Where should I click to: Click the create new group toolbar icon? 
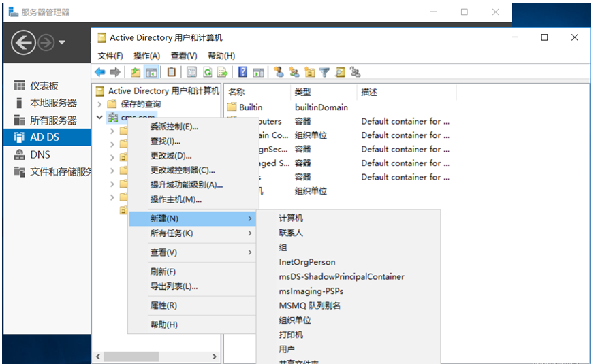coord(294,72)
